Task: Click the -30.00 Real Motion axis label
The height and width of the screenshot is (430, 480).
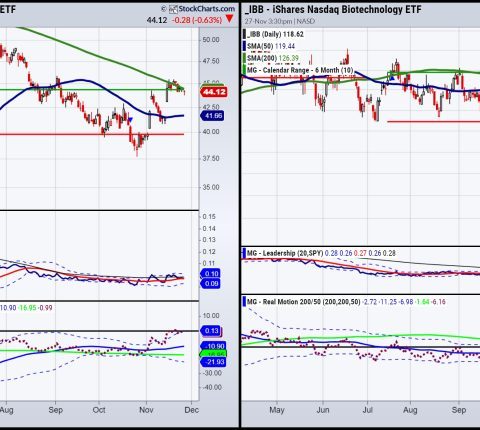Action: click(212, 373)
